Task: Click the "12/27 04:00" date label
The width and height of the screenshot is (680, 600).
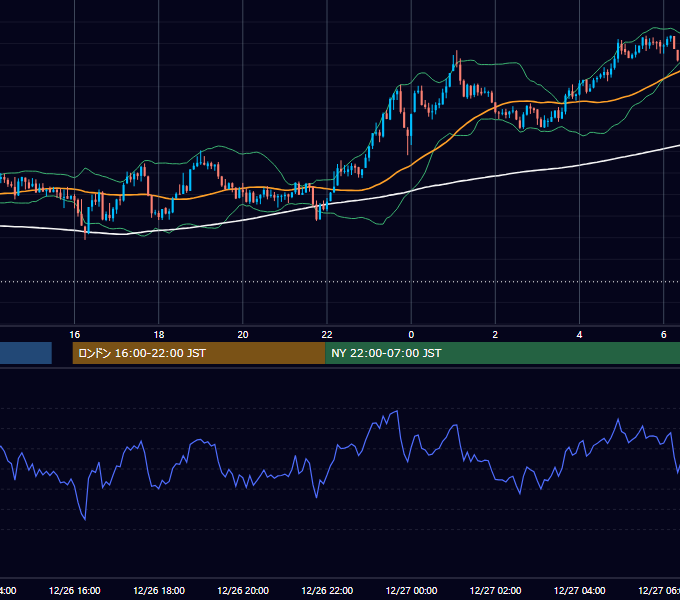Action: [579, 591]
